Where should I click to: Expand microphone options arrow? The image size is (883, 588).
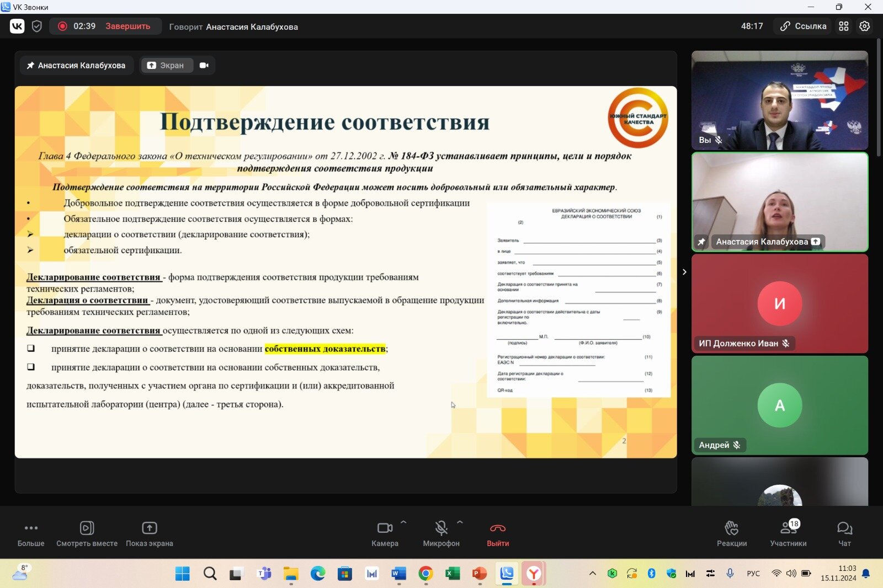click(x=460, y=522)
